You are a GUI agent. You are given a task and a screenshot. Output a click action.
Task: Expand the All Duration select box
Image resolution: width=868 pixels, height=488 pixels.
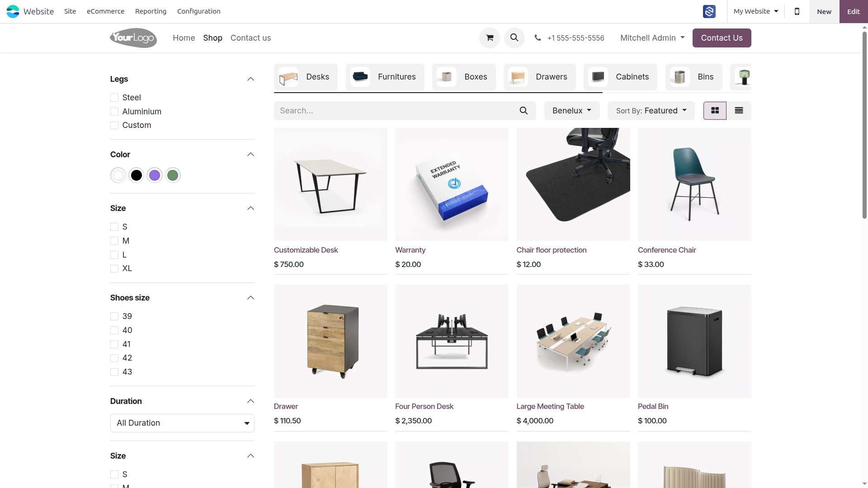pyautogui.click(x=182, y=423)
